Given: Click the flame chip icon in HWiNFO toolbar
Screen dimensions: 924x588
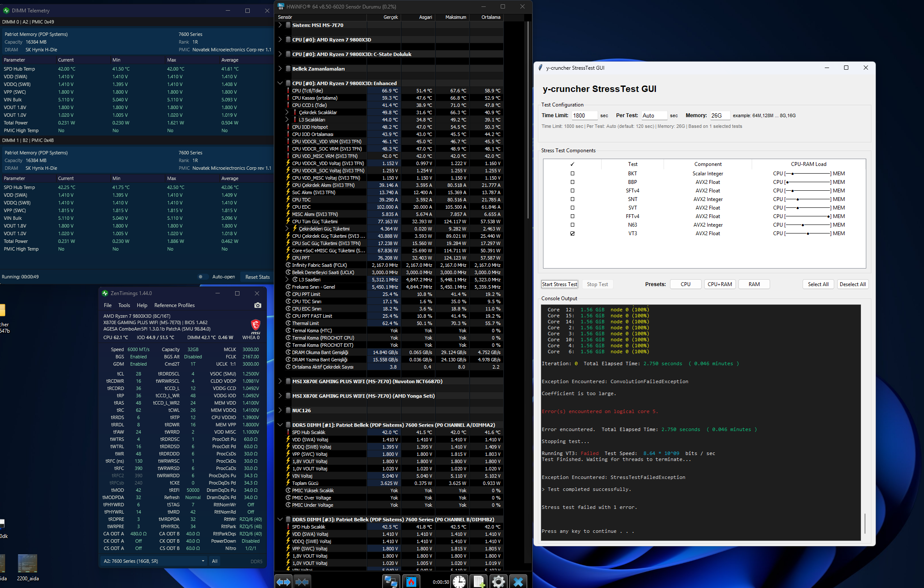Looking at the screenshot, I should tap(411, 582).
